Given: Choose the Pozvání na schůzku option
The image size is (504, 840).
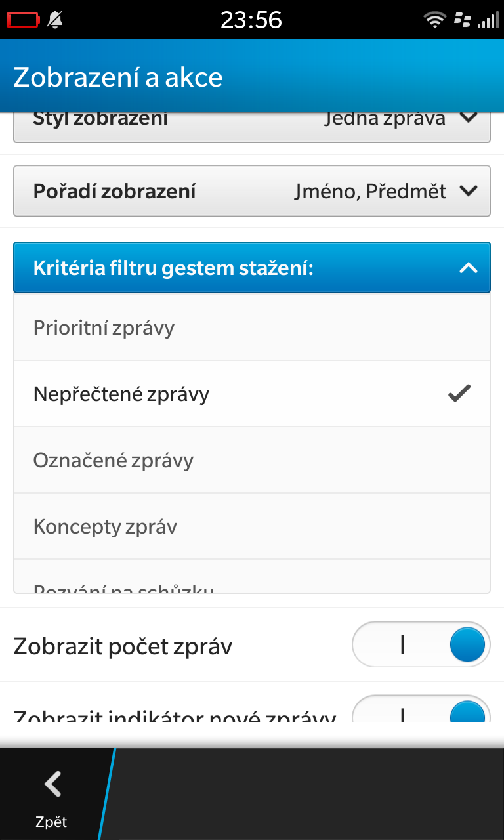Looking at the screenshot, I should coord(252,576).
